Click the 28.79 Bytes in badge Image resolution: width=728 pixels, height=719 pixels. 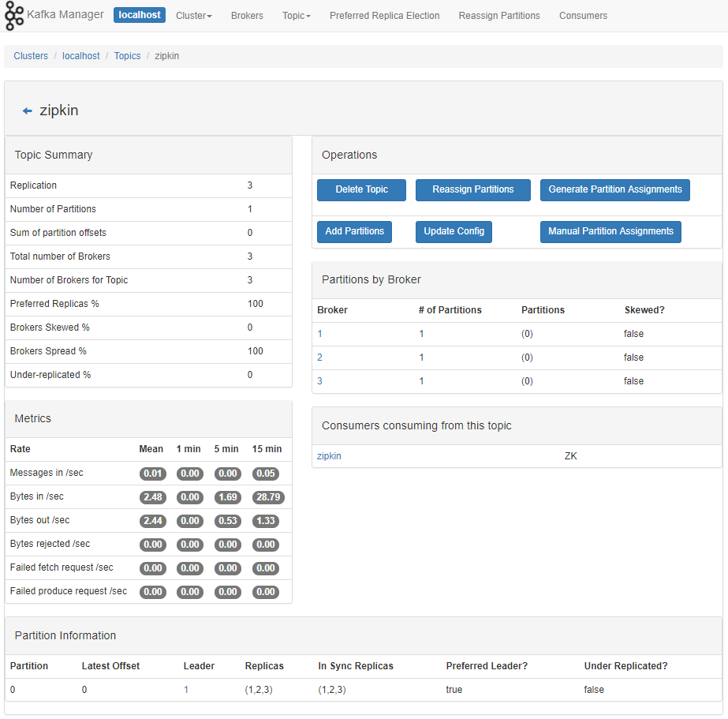pos(268,497)
